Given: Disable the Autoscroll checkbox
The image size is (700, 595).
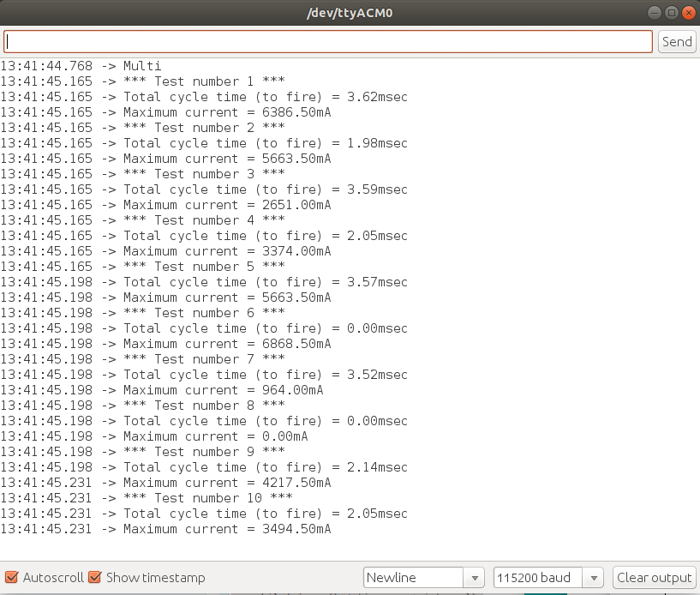Looking at the screenshot, I should click(12, 578).
